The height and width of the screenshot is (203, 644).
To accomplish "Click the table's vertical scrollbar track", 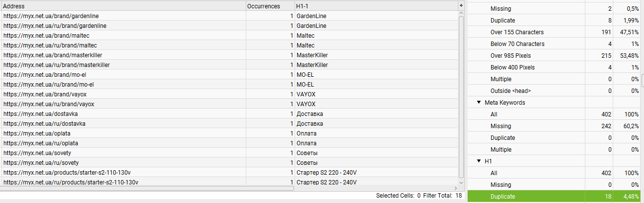I will point(461,97).
